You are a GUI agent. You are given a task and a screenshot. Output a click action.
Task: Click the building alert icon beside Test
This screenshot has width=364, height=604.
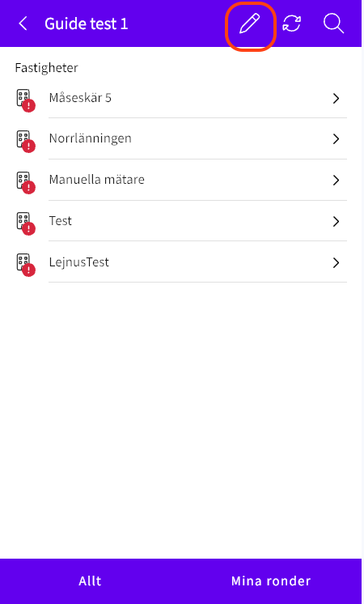[x=25, y=223]
